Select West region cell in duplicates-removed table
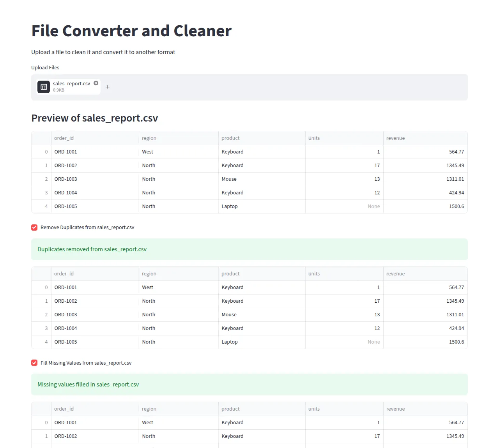 (179, 287)
